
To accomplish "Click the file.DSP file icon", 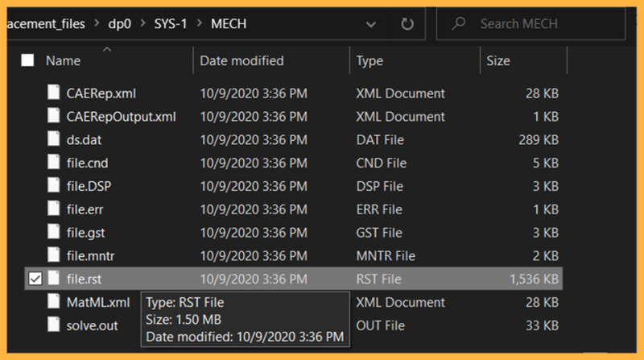I will point(54,186).
